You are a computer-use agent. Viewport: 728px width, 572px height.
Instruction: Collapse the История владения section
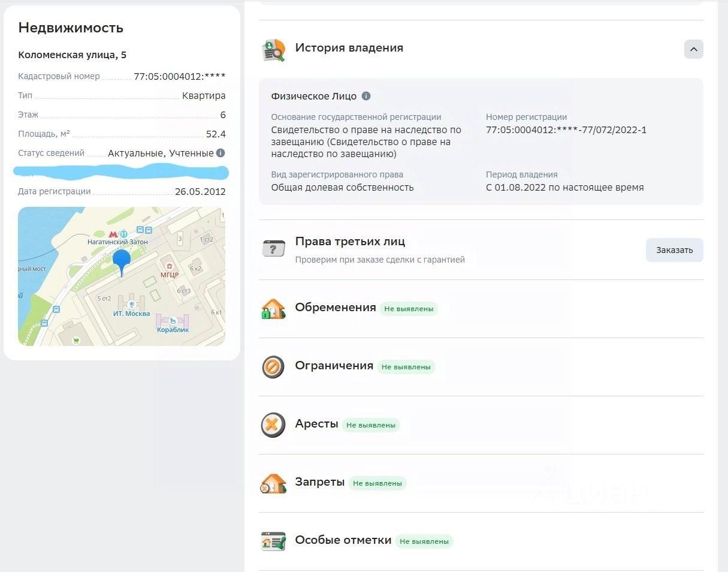click(x=693, y=49)
